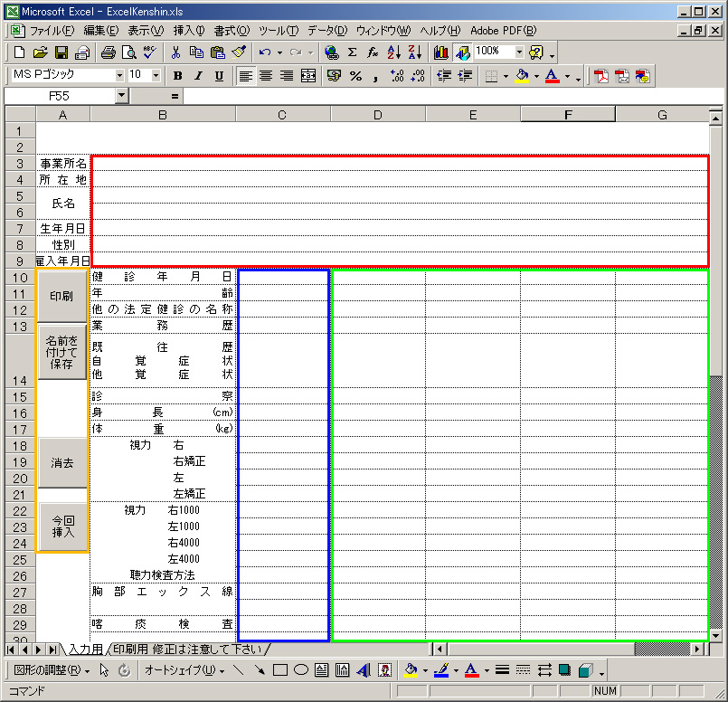Screen dimensions: 728x702
Task: Click the Print icon
Action: pos(109,52)
